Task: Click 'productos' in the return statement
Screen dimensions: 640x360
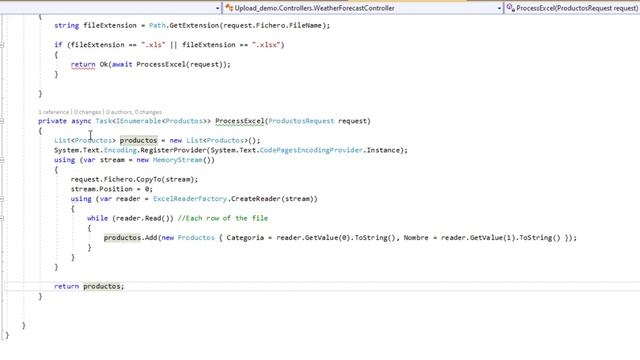Action: (102, 286)
